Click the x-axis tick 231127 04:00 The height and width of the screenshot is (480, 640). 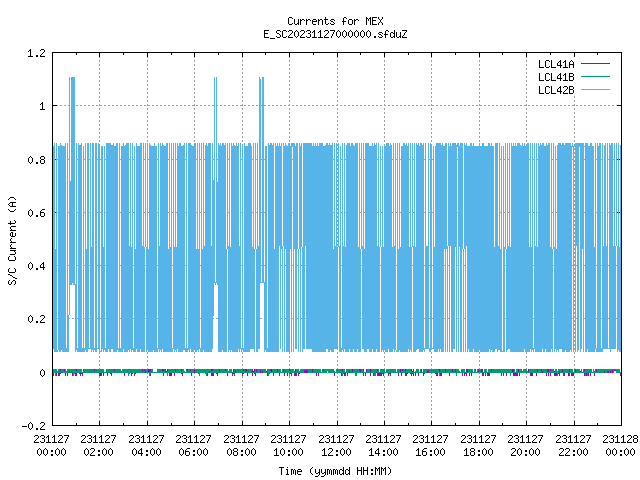[x=146, y=446]
